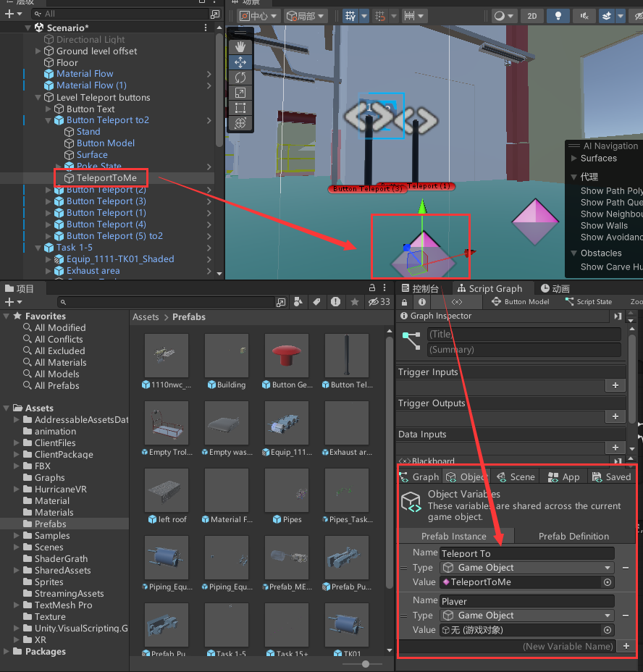
Task: Select the Rotate tool in scene toolbar
Action: 240,77
